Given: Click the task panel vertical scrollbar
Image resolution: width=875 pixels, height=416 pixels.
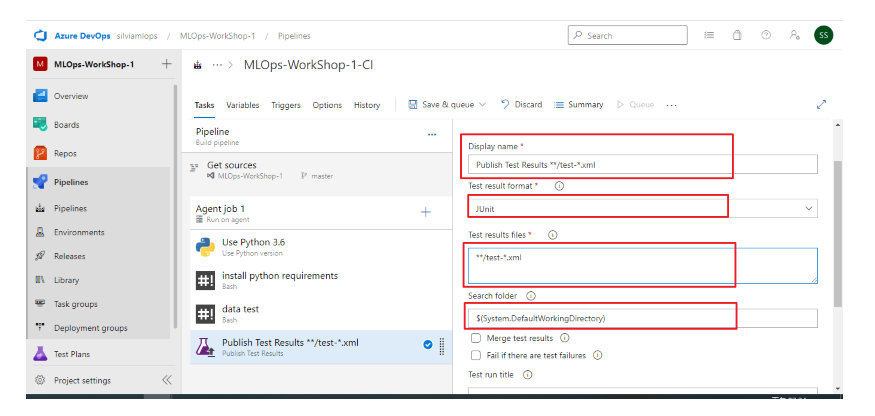Looking at the screenshot, I should coord(838,233).
